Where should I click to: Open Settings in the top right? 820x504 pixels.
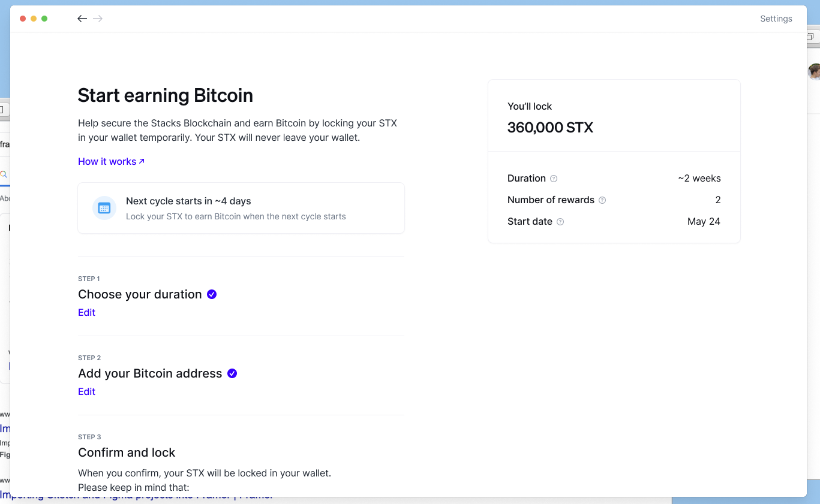tap(776, 19)
